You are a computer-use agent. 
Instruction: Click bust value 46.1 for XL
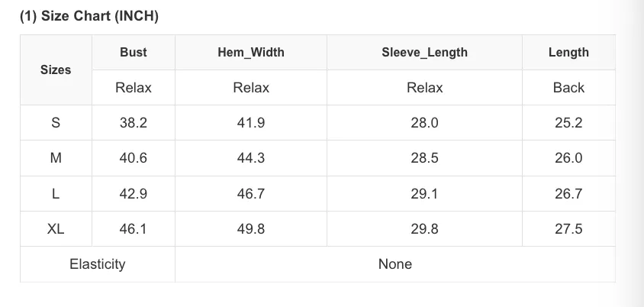(x=134, y=229)
